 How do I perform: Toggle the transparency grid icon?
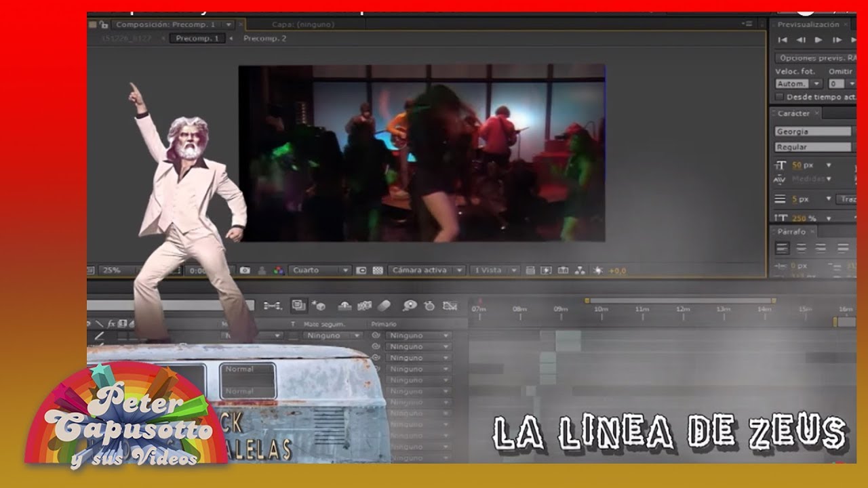(x=378, y=270)
